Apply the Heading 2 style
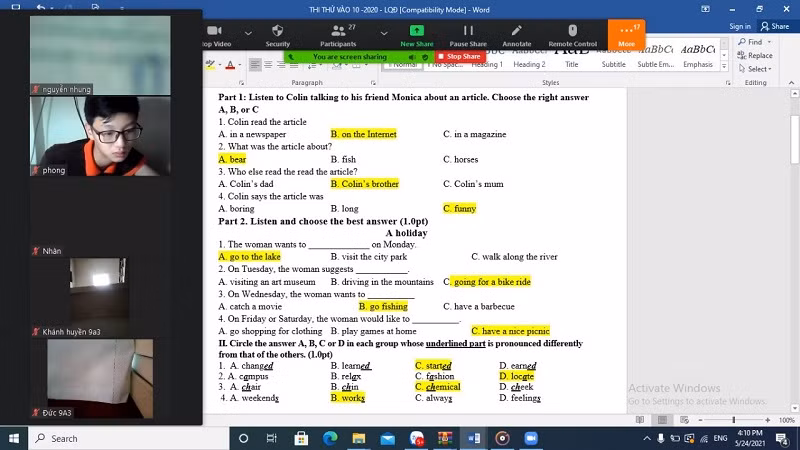 click(529, 65)
